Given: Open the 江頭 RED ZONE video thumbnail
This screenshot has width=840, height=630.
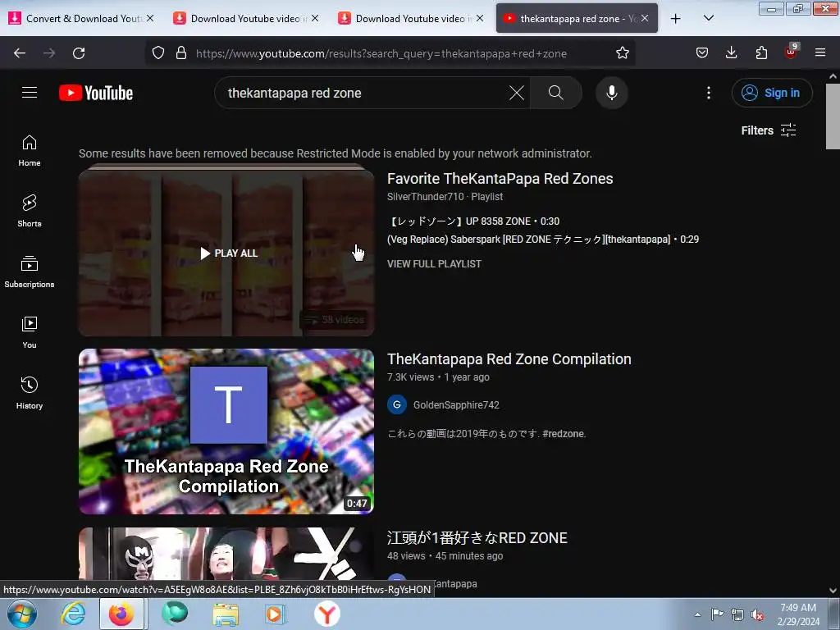Looking at the screenshot, I should click(226, 554).
